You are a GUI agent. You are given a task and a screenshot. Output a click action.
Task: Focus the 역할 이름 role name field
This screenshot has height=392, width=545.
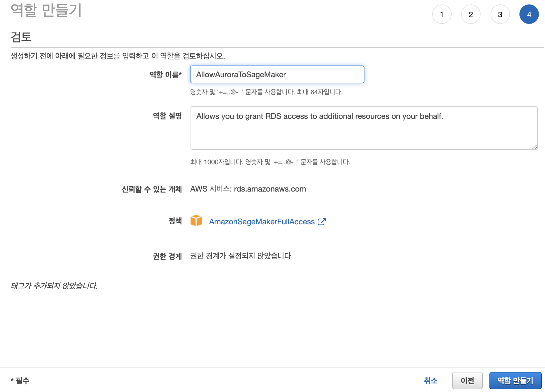click(277, 74)
